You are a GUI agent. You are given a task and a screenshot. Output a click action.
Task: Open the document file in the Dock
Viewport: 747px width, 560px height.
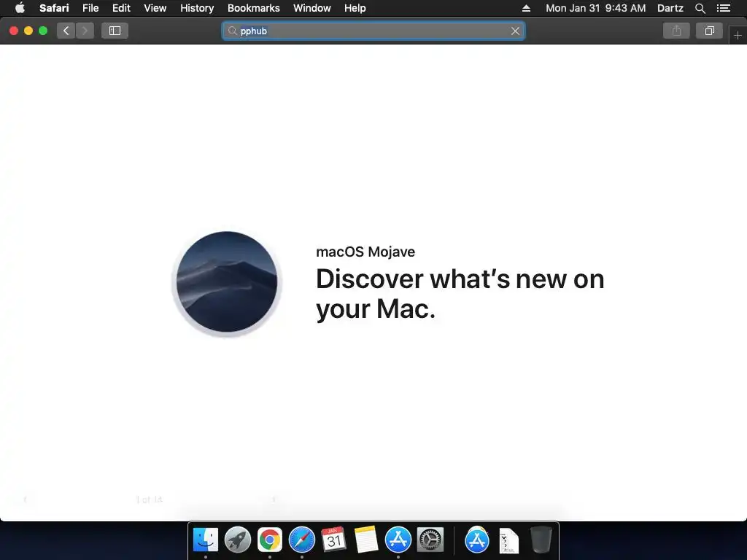pyautogui.click(x=508, y=540)
